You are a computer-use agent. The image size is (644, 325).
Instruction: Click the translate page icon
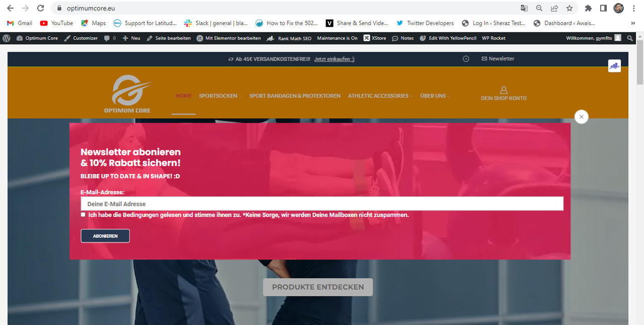pos(524,8)
